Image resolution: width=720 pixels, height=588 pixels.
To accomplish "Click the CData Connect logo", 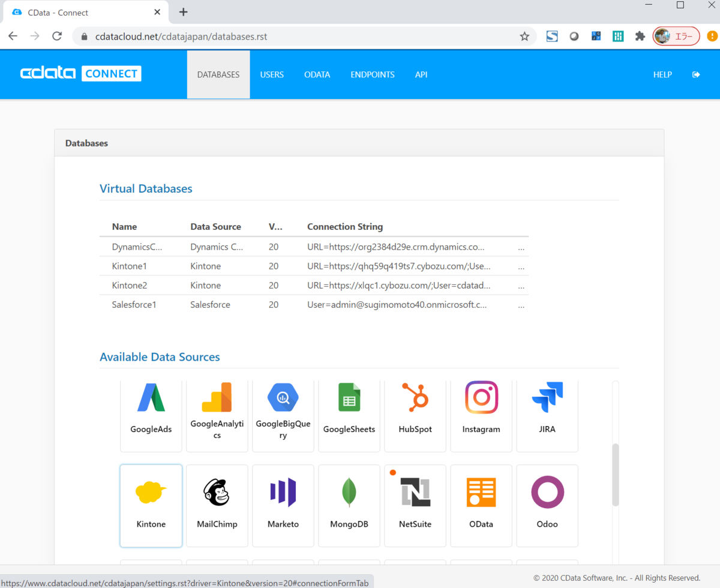I will click(80, 74).
